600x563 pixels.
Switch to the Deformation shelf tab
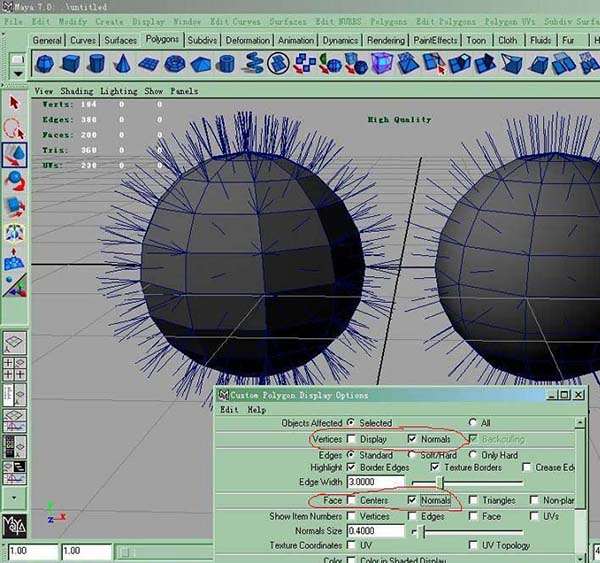pos(248,40)
